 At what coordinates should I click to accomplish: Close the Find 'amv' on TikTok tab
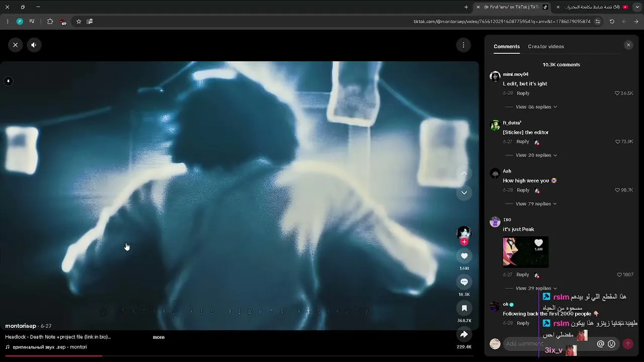point(478,7)
